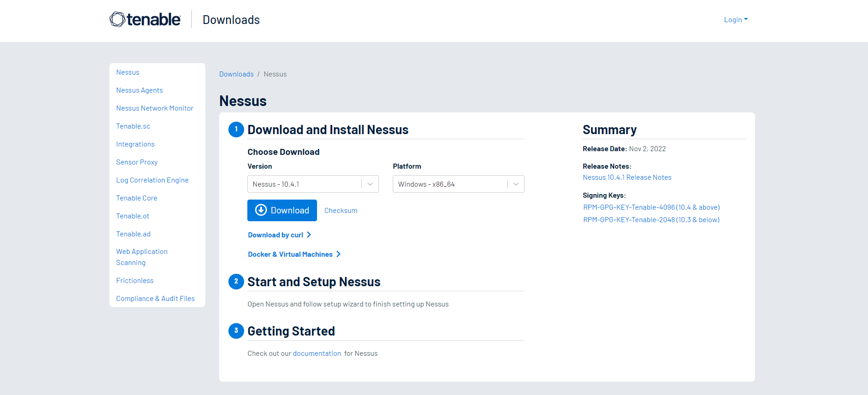The height and width of the screenshot is (395, 868).
Task: Go to Downloads breadcrumb link
Action: [x=236, y=74]
